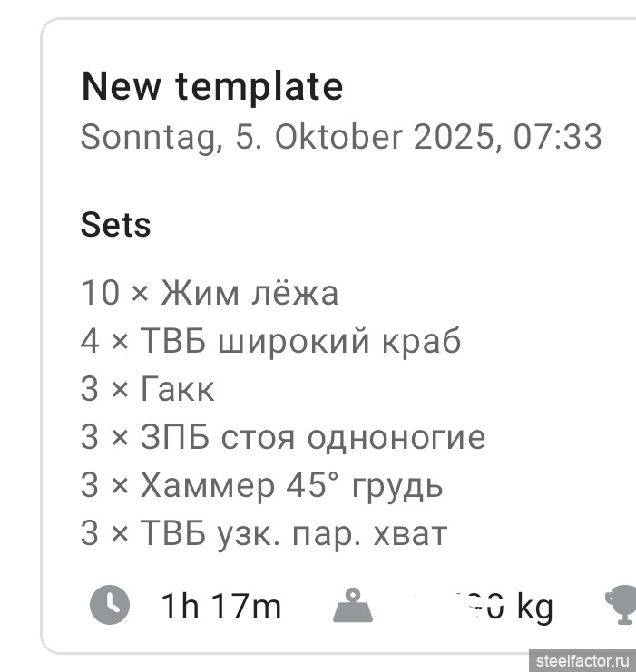Image resolution: width=636 pixels, height=672 pixels.
Task: Click the 10 × set count for Жим лёжа
Action: coord(113,293)
